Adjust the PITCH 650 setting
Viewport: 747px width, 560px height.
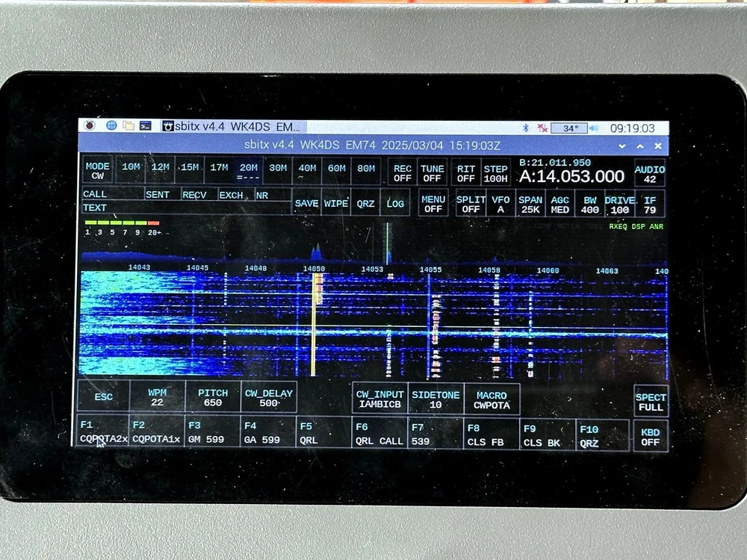click(x=212, y=398)
